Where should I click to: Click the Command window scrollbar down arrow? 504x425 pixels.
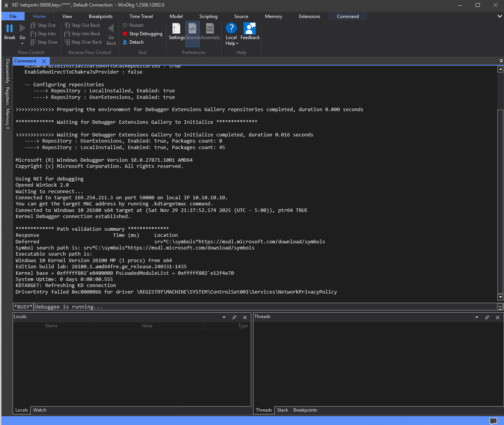pyautogui.click(x=499, y=297)
